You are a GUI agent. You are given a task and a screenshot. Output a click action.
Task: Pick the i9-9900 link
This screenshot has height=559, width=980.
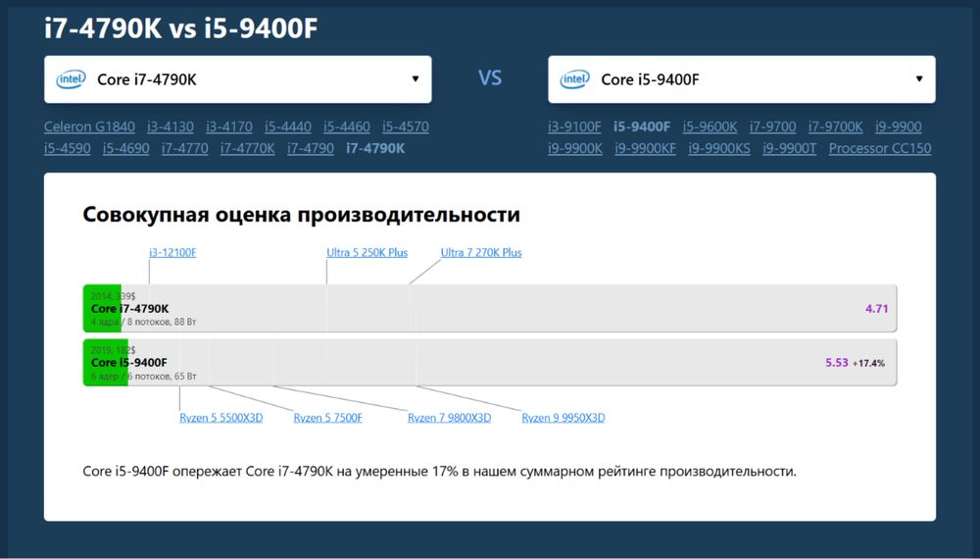tap(899, 127)
